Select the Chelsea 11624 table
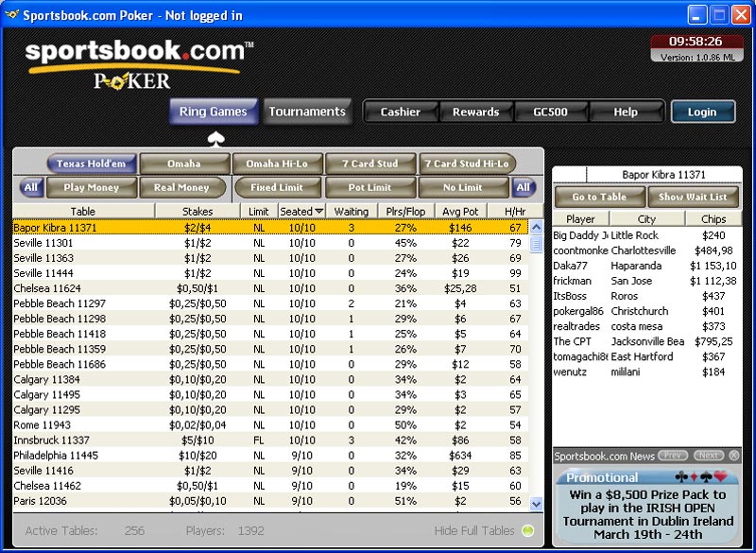 270,288
